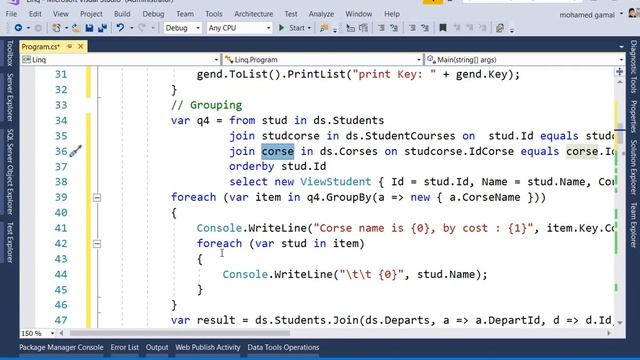Open the File menu
Screen dimensions: 640x360
pos(11,14)
